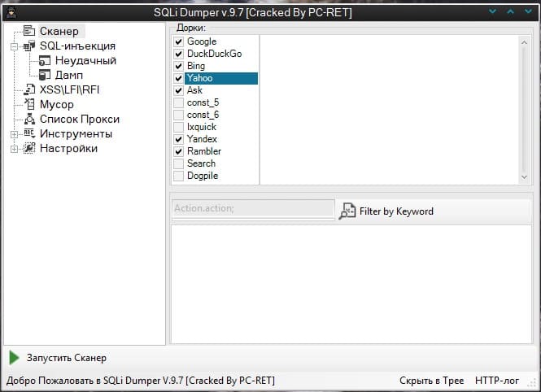Click the DuckDuckGo label text
Viewport: 541px width, 392px height.
pyautogui.click(x=214, y=54)
